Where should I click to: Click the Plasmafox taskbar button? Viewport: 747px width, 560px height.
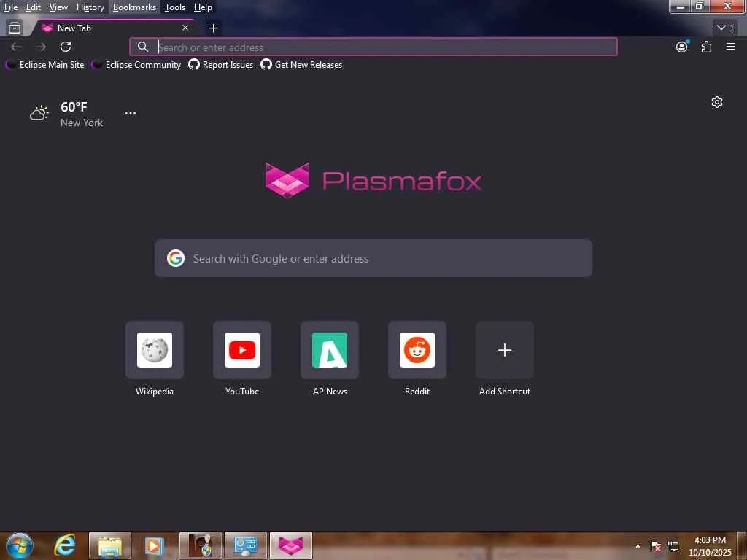tap(290, 545)
